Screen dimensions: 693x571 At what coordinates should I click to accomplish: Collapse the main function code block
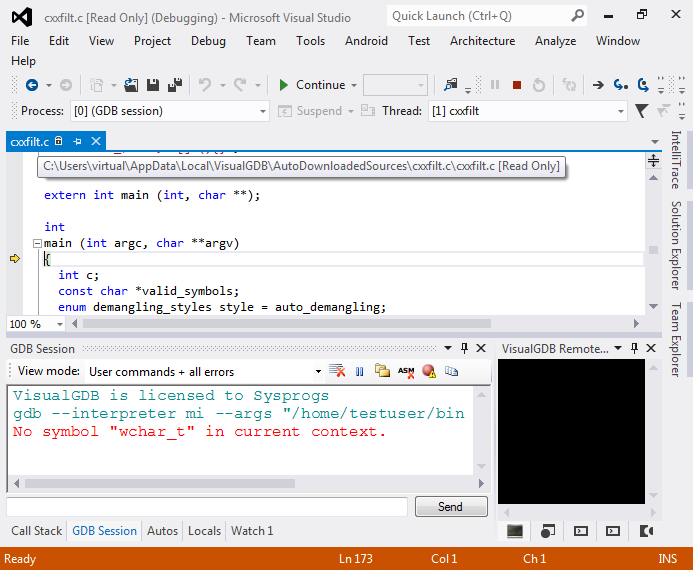pyautogui.click(x=38, y=243)
